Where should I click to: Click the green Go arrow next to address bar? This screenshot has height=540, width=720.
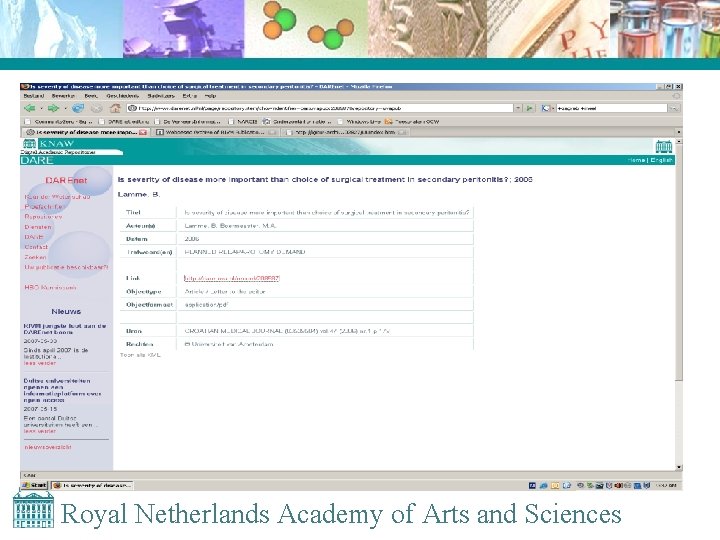pos(529,108)
